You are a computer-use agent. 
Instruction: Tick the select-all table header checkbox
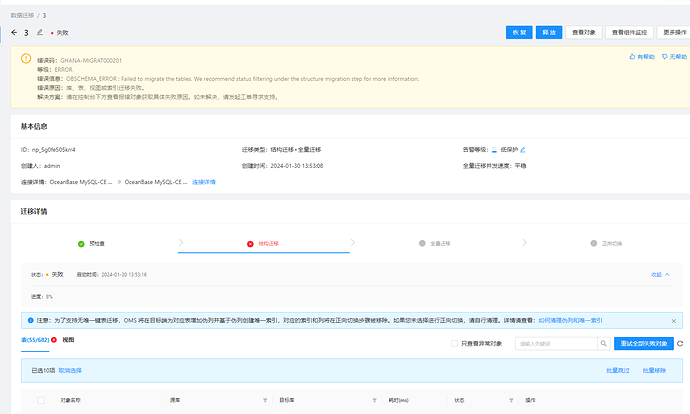click(x=41, y=400)
